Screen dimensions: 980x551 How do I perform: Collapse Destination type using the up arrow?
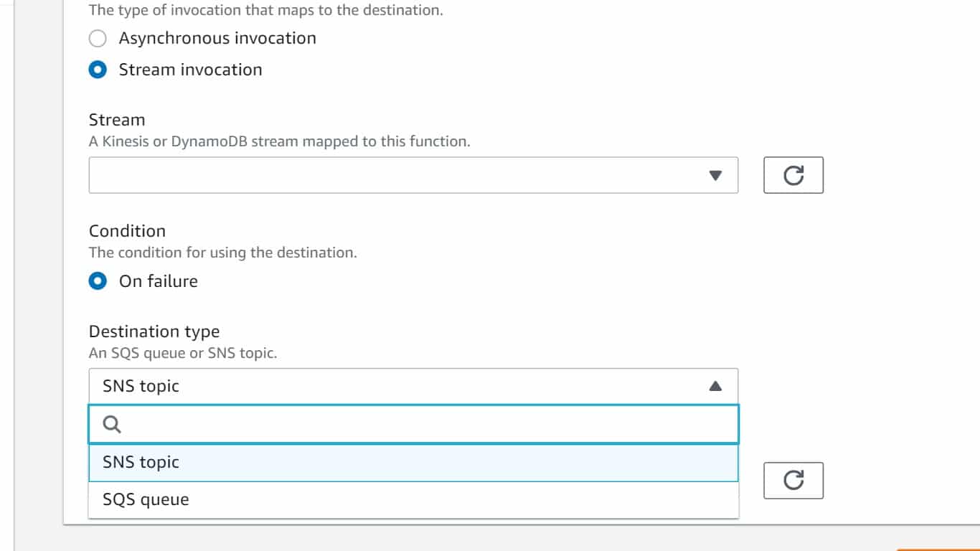click(x=715, y=386)
